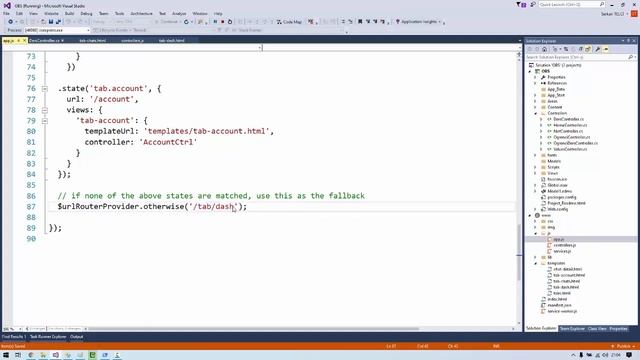This screenshot has height=360, width=640.
Task: Collapse the templates folder
Action: tap(536, 263)
